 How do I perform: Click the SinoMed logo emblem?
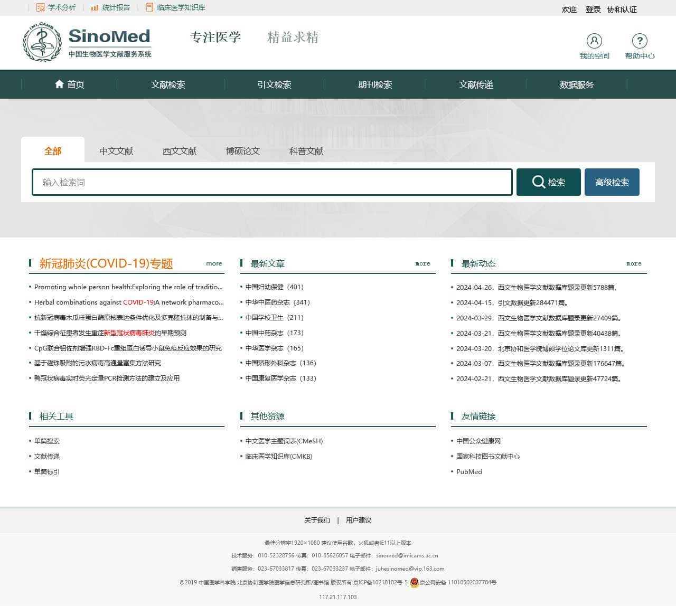click(x=42, y=42)
